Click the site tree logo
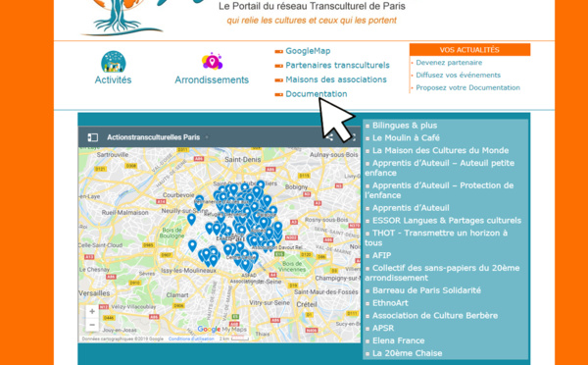The image size is (588, 365). click(x=121, y=17)
